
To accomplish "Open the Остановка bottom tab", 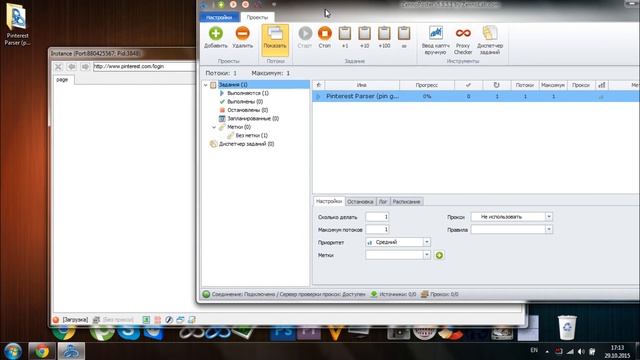I will coord(360,202).
